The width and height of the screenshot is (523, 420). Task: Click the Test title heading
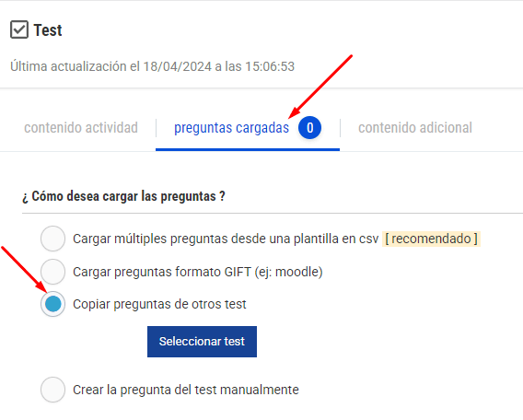pyautogui.click(x=48, y=30)
